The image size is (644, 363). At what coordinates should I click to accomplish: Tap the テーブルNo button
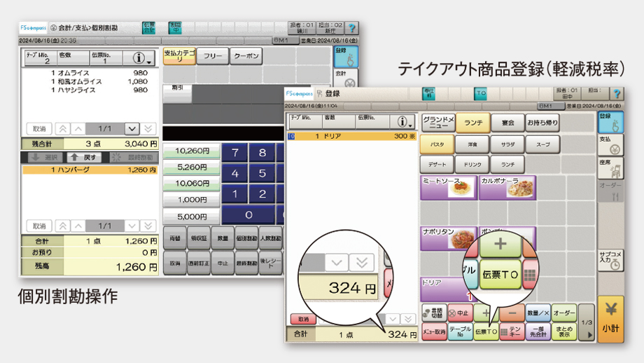460,331
